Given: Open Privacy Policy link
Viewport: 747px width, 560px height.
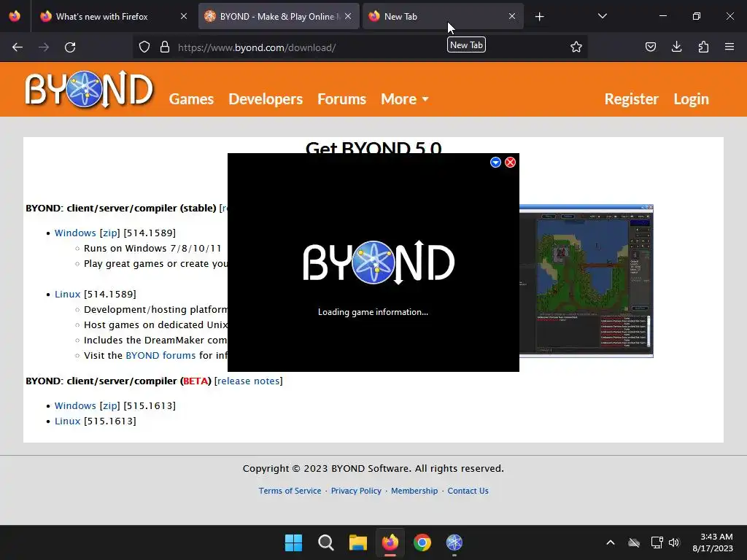Looking at the screenshot, I should (x=356, y=491).
